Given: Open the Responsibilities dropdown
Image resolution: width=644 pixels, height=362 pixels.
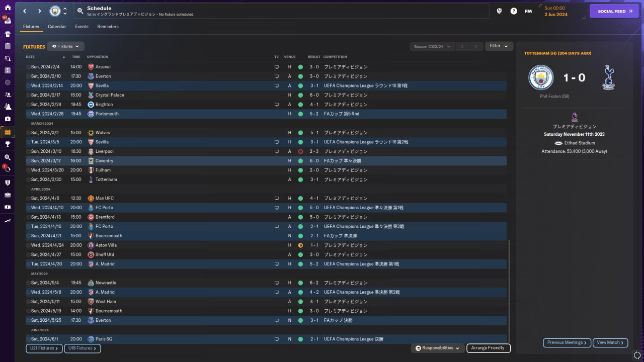Looking at the screenshot, I should [437, 348].
